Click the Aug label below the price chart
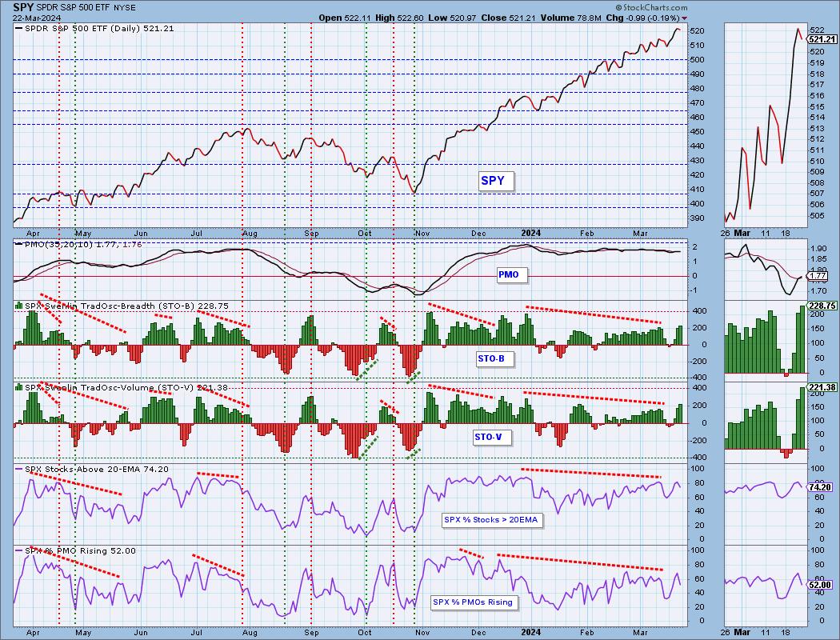840x640 pixels. tap(250, 234)
